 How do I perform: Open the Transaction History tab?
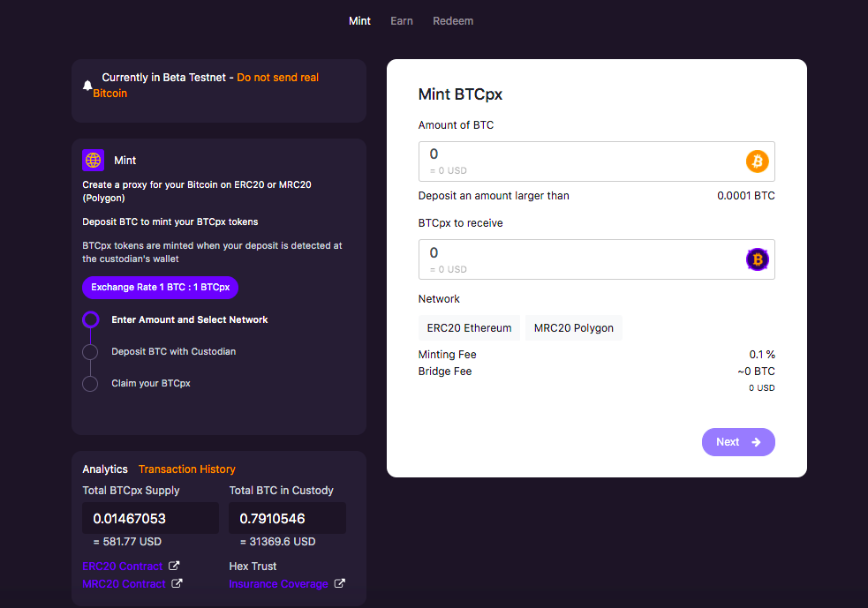pos(186,469)
